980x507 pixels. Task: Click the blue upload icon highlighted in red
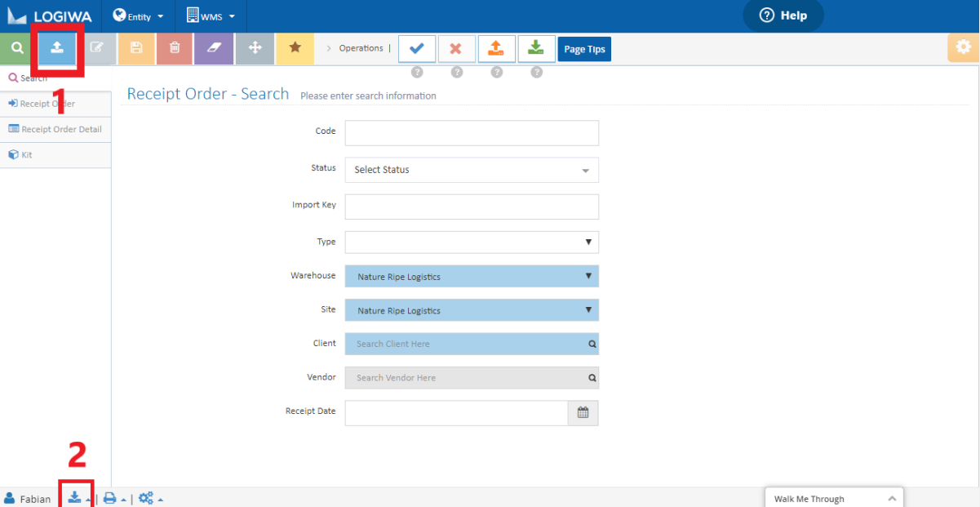point(56,48)
